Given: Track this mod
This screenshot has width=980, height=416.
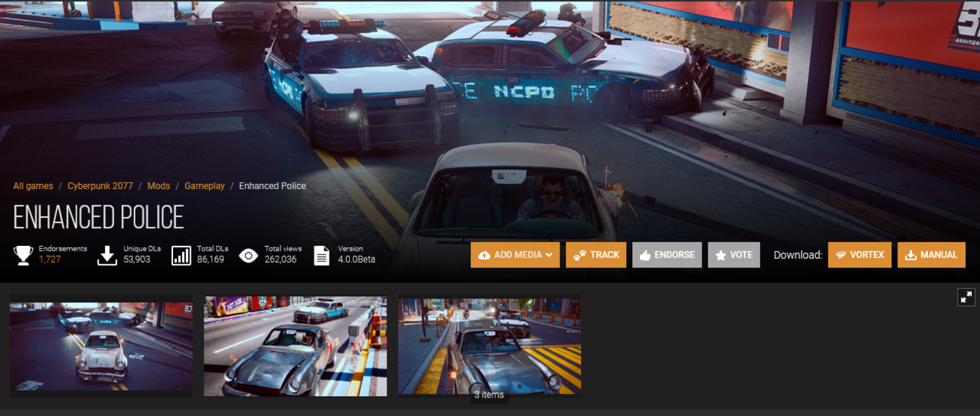Looking at the screenshot, I should click(x=596, y=255).
